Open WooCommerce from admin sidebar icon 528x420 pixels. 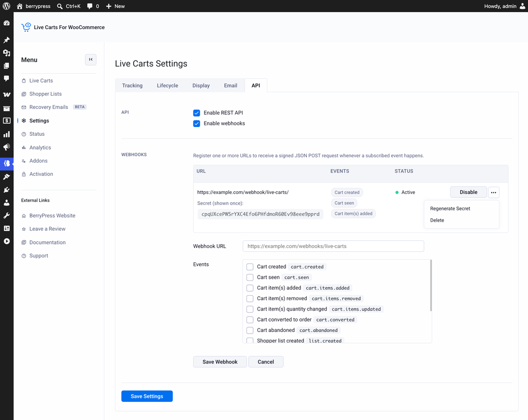(x=7, y=95)
